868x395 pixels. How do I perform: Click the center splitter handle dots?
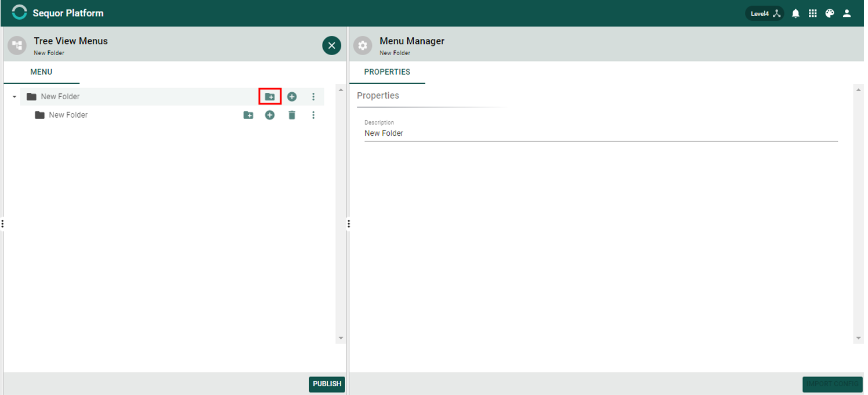click(x=348, y=224)
